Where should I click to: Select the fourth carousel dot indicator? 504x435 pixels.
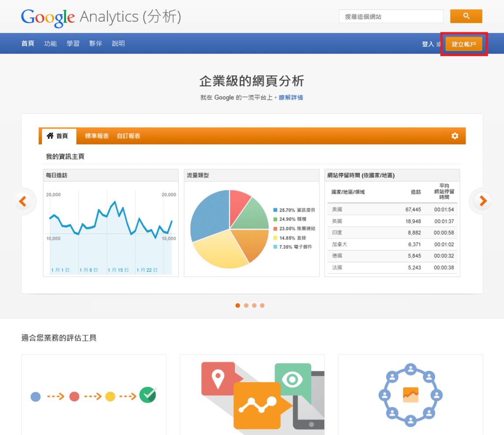[262, 305]
